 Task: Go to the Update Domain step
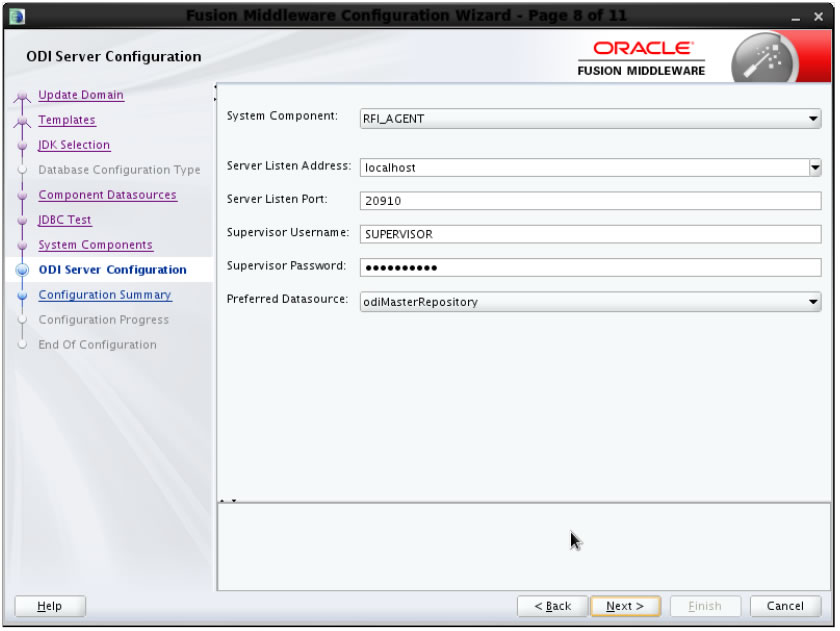tap(81, 95)
